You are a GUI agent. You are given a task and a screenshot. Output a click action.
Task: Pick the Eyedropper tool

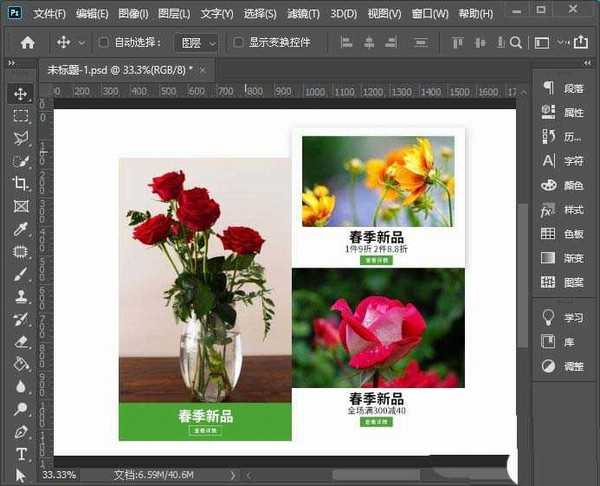tap(20, 229)
